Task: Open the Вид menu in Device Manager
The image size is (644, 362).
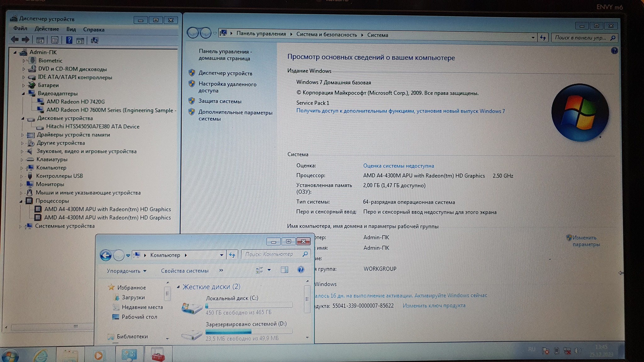Action: [71, 29]
